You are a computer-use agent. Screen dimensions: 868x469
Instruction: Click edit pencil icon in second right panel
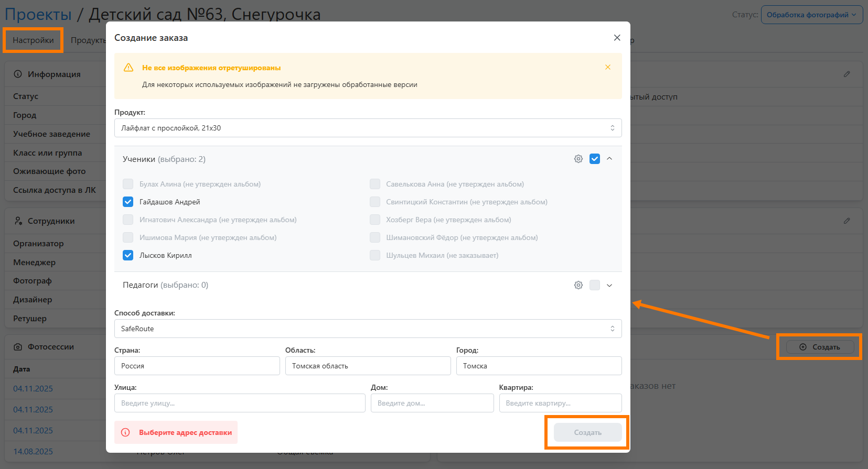846,221
